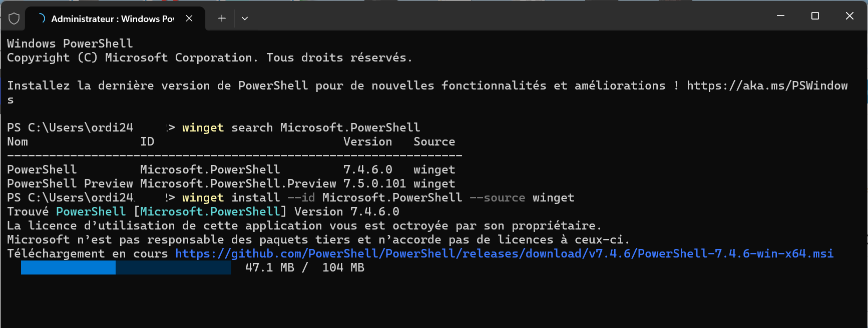Close the terminal window

849,16
